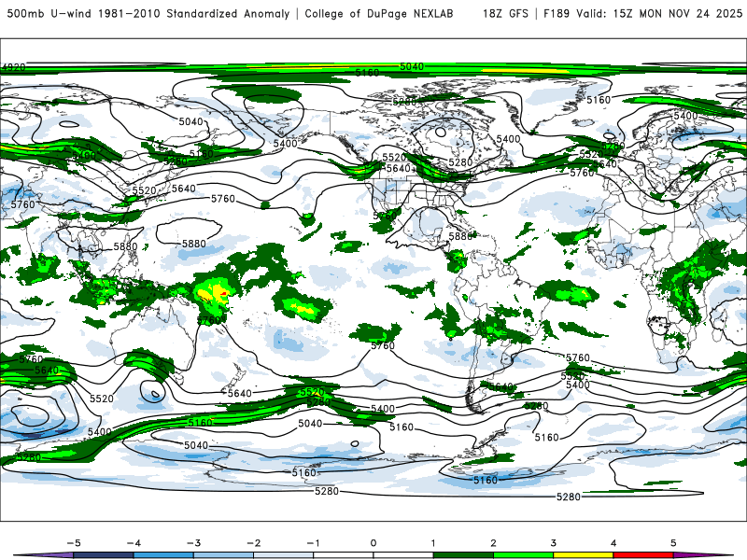Select the pale blue -2 to -1 colorbar segment
The image size is (747, 560).
pyautogui.click(x=284, y=555)
